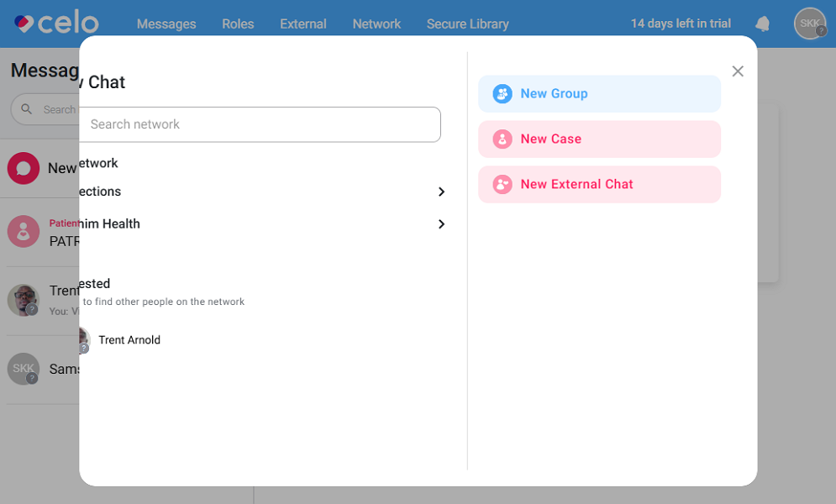Screen dimensions: 836x504
Task: Click the New Group people icon
Action: [x=502, y=94]
